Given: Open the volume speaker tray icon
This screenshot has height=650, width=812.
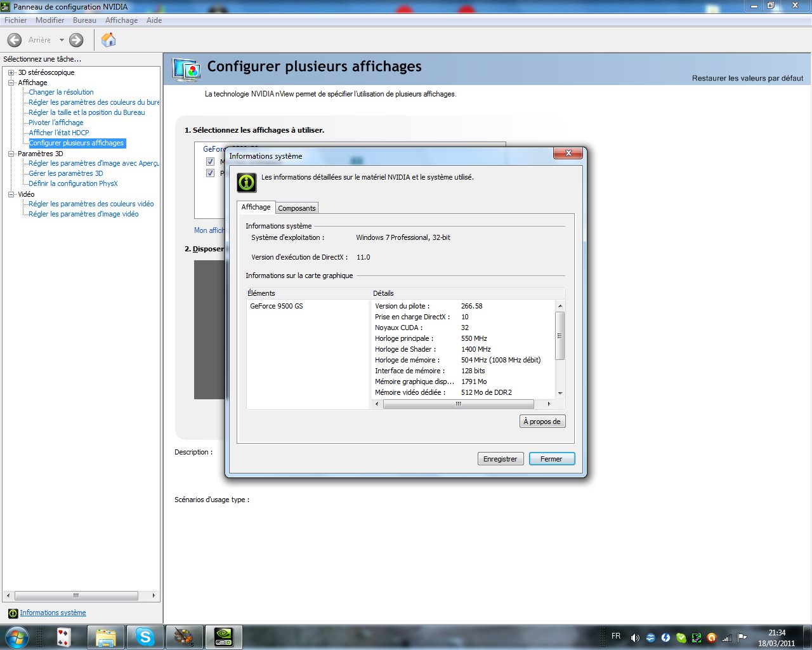Looking at the screenshot, I should pyautogui.click(x=635, y=637).
